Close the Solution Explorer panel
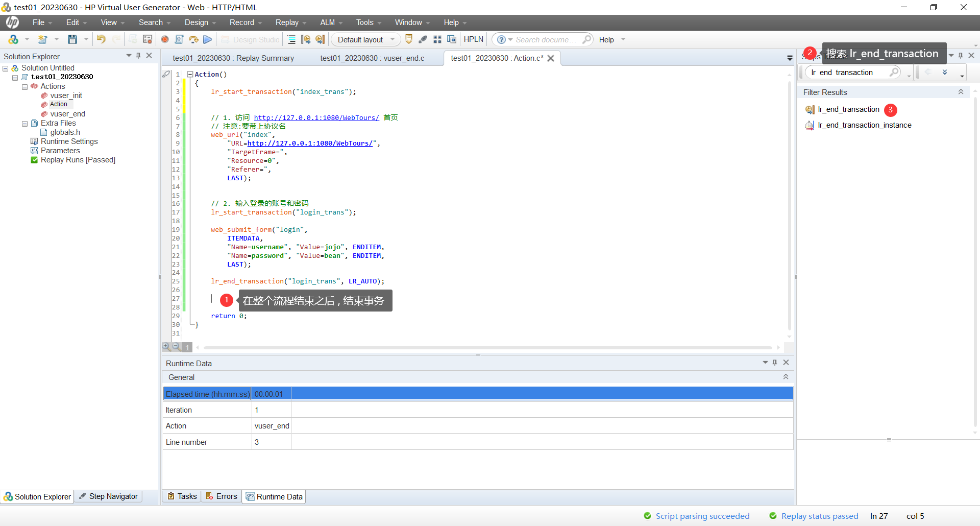Viewport: 980px width, 526px height. [149, 56]
